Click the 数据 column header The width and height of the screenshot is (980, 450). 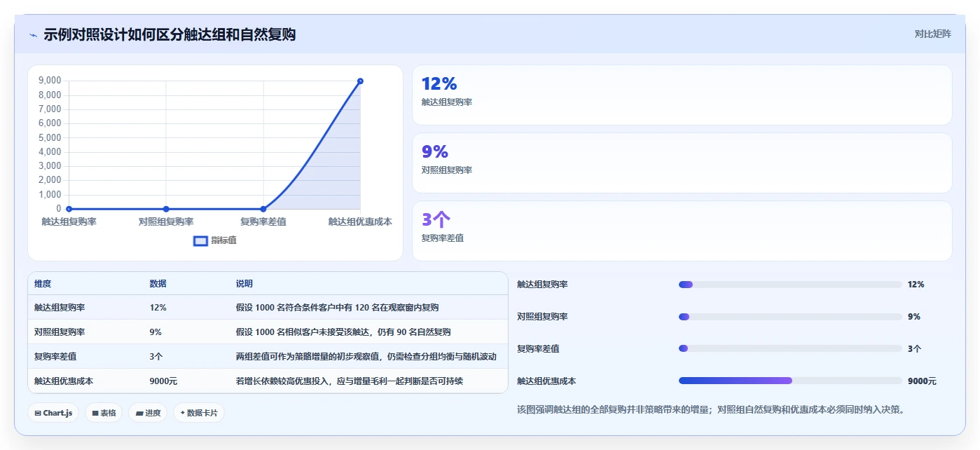[158, 284]
